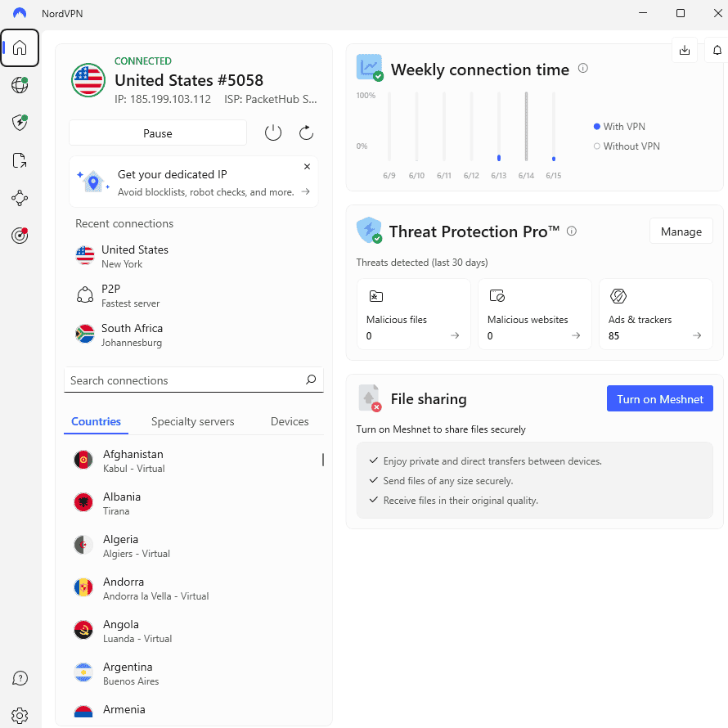Connect to Afghanistan Kabul - Virtual
This screenshot has width=728, height=728.
pos(194,461)
